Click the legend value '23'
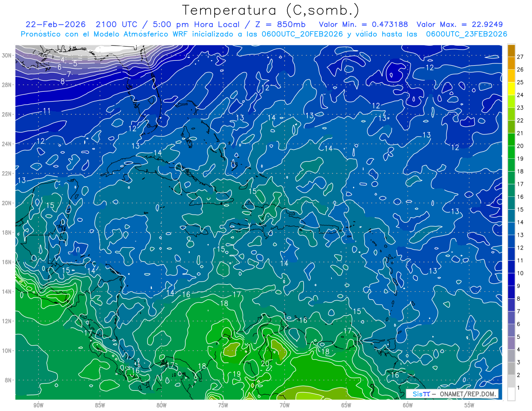The width and height of the screenshot is (532, 411). click(520, 108)
